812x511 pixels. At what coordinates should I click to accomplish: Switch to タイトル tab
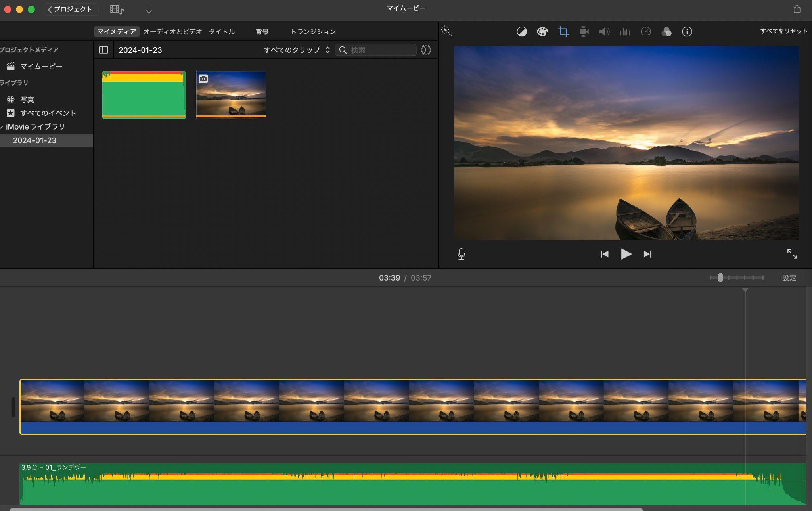click(x=222, y=31)
